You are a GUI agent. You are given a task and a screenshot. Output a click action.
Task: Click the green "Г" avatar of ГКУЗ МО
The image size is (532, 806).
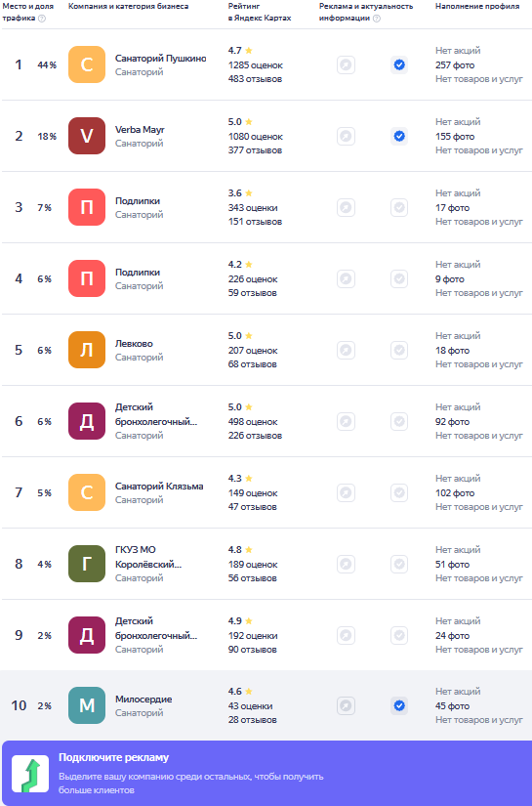[87, 564]
